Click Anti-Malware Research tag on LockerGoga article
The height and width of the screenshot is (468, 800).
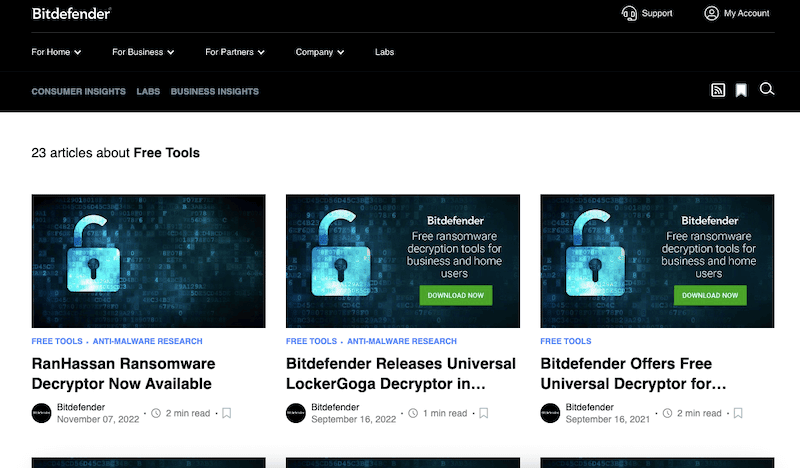point(402,341)
